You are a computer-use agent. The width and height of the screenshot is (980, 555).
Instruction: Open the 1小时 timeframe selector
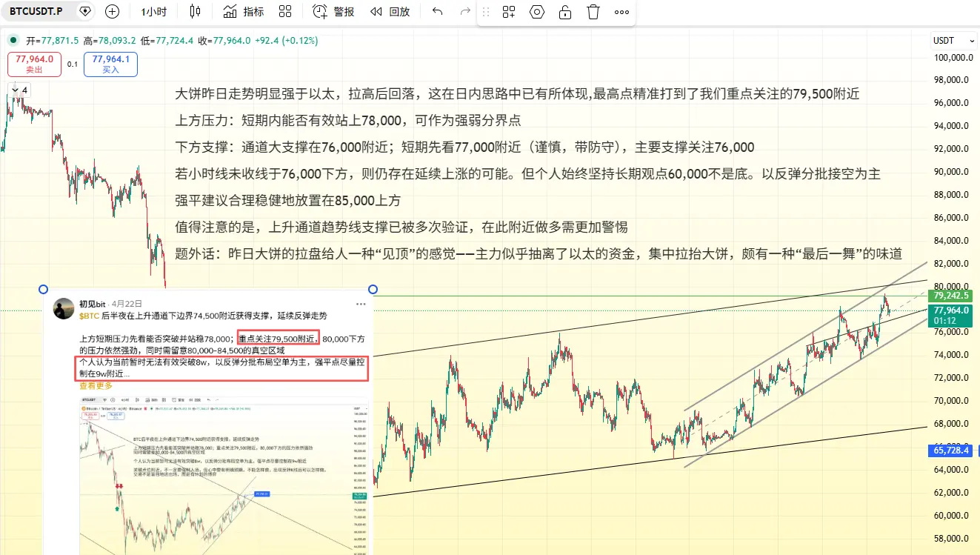(x=153, y=12)
